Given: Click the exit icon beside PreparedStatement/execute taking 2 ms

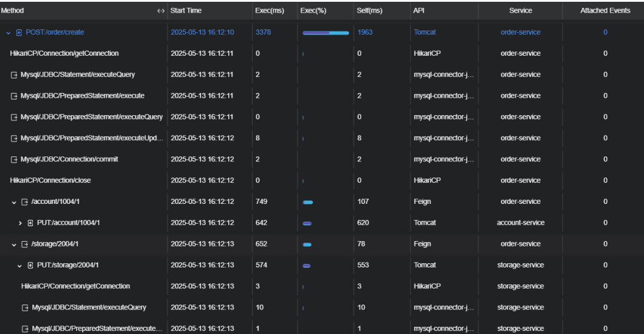Looking at the screenshot, I should (14, 96).
